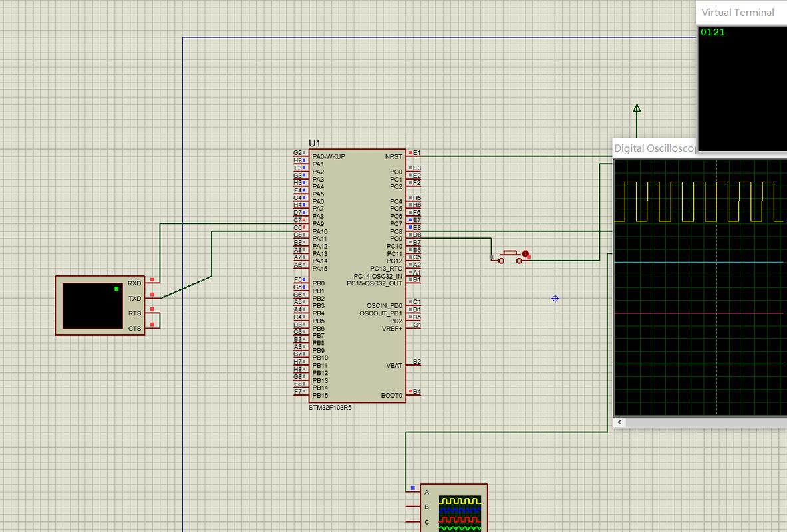Focus the Virtual Terminal window title
The height and width of the screenshot is (532, 787).
[737, 13]
